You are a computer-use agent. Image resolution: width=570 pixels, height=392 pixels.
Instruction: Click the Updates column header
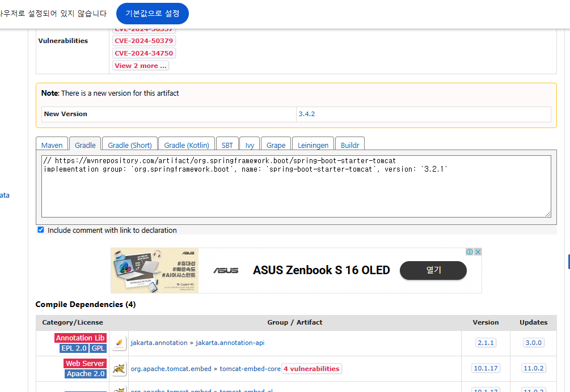(x=533, y=322)
